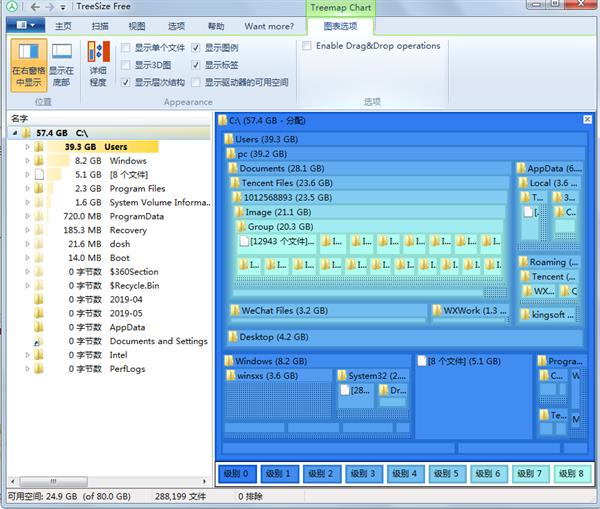The width and height of the screenshot is (600, 509).
Task: Open the 选项 ribbon tab
Action: pos(176,26)
